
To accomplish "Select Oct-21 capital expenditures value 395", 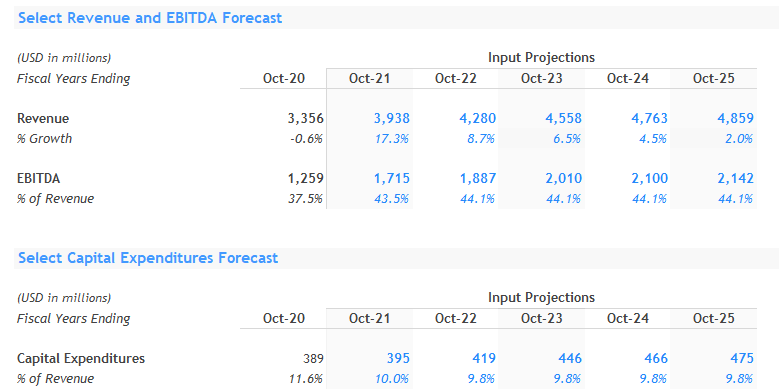I will point(398,358).
